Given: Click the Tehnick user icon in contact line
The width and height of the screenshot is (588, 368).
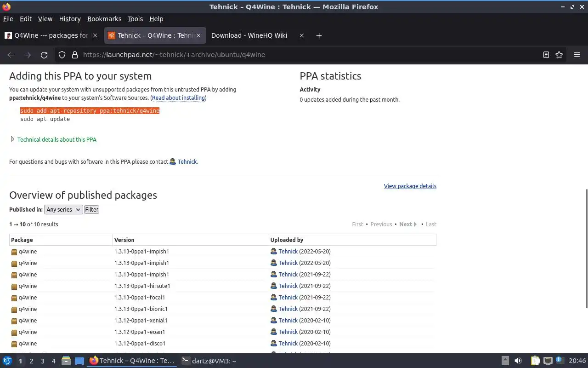Looking at the screenshot, I should click(x=173, y=161).
